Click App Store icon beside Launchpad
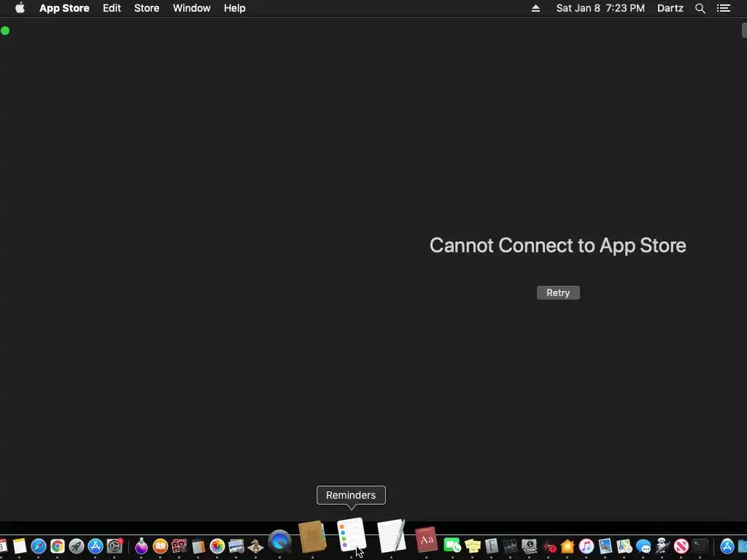747x560 pixels. pos(96,546)
